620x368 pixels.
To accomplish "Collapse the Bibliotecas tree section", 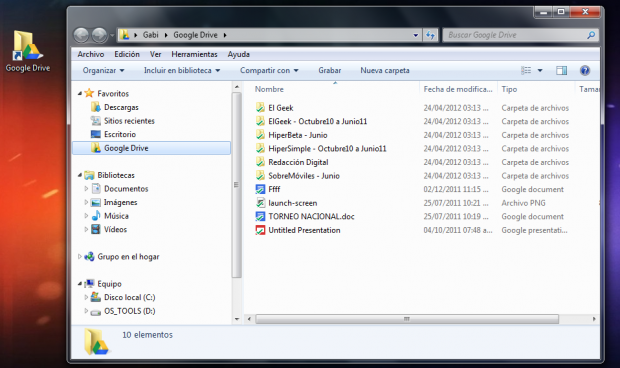I will point(80,175).
